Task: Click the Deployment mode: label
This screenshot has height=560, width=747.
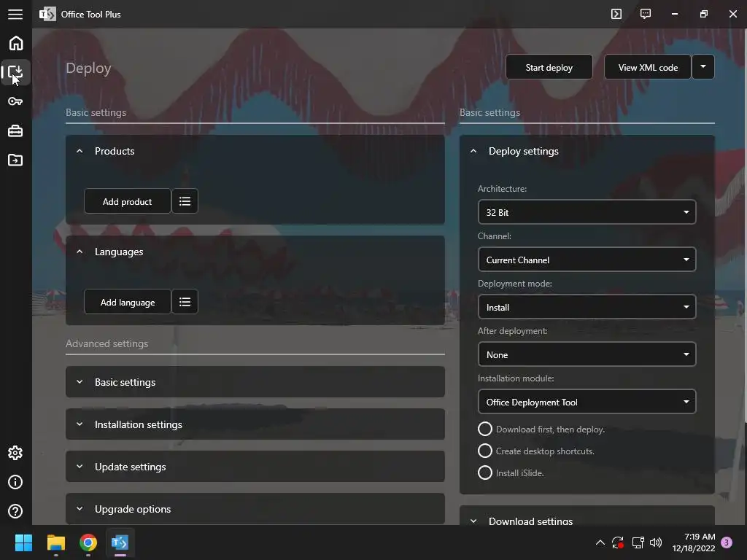Action: [515, 284]
